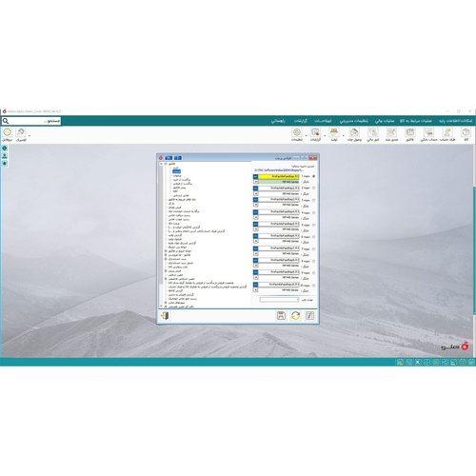This screenshot has width=476, height=476.
Task: Select the نمونه 3 radio button
Action: [x=314, y=200]
